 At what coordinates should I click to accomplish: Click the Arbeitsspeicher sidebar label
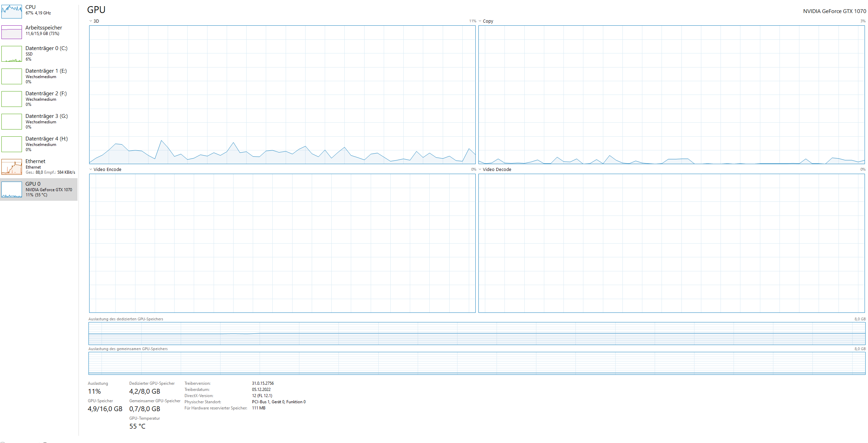tap(44, 28)
